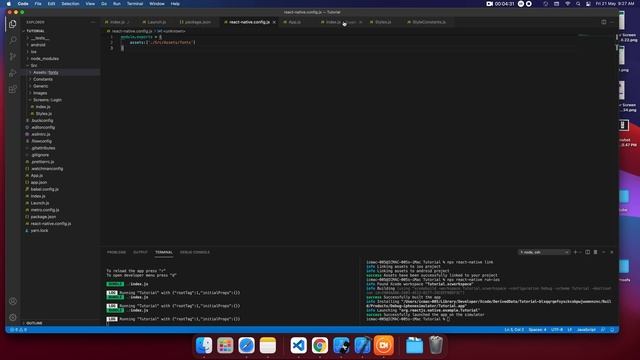Open the Explorer more actions ellipsis
640x360 pixels.
point(93,22)
